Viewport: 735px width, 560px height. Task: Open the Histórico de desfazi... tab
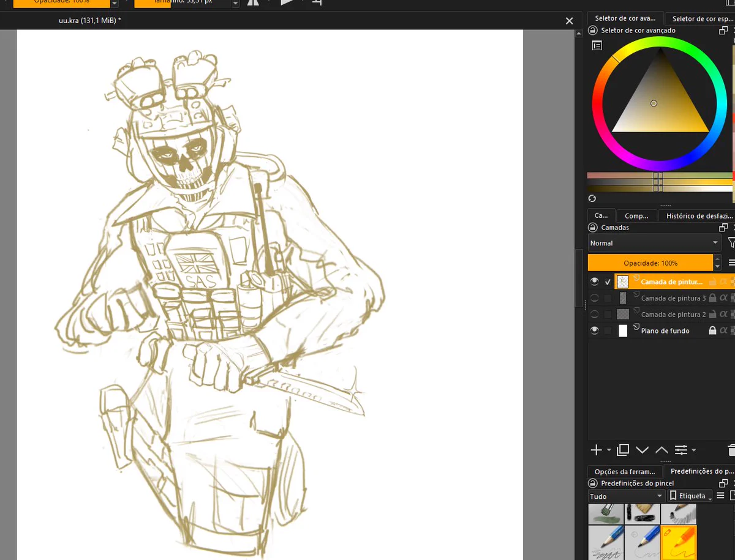pyautogui.click(x=698, y=215)
